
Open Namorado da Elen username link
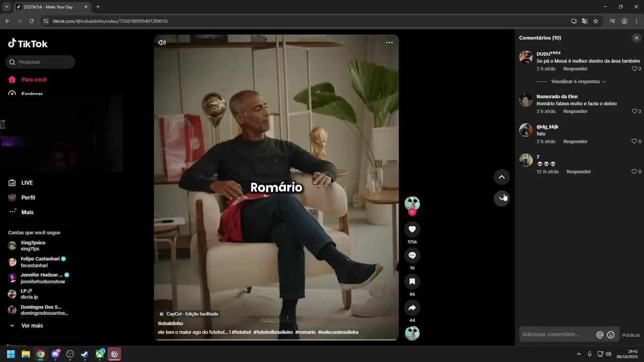point(557,97)
